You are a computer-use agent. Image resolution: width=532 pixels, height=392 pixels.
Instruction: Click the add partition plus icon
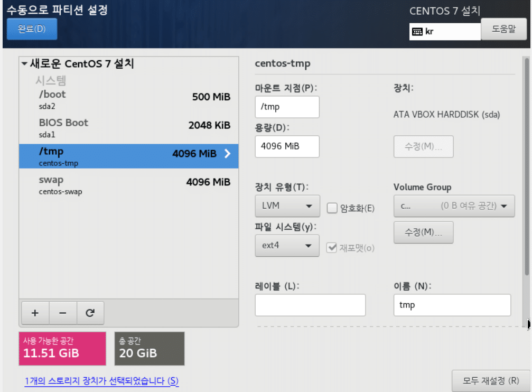(x=35, y=313)
